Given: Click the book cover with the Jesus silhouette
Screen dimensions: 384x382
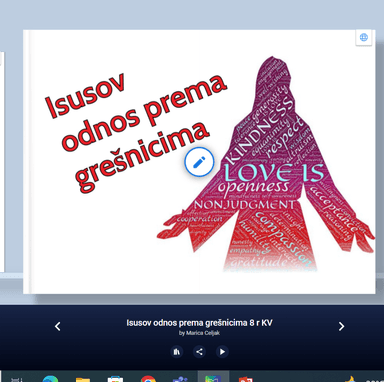Looking at the screenshot, I should (x=199, y=162).
